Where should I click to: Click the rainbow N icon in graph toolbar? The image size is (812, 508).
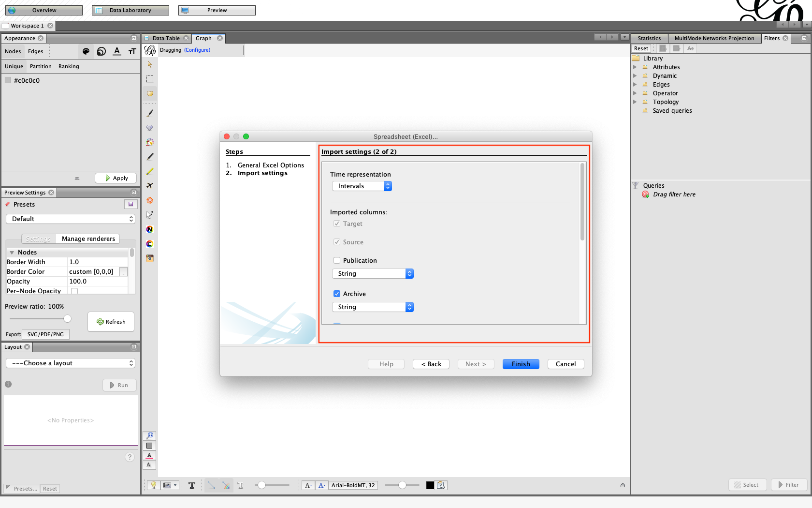point(150,229)
